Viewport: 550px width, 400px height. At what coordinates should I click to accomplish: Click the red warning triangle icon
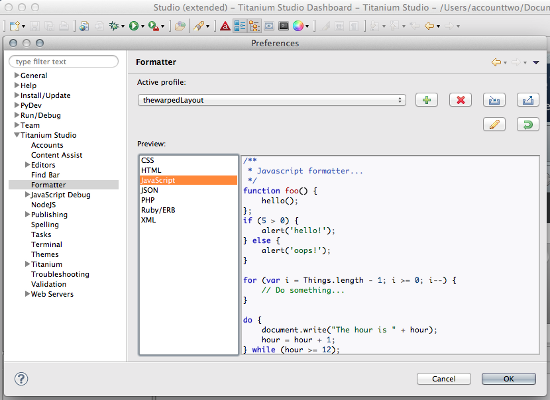point(225,26)
